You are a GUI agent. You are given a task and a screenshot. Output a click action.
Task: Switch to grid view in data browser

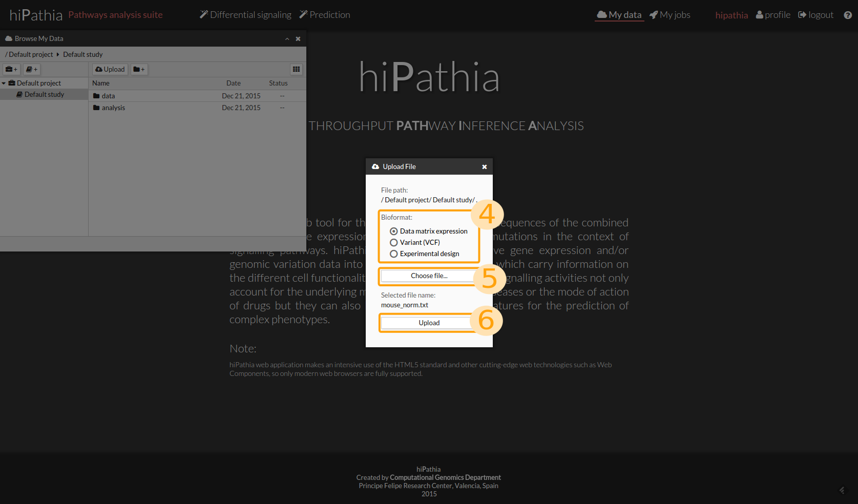[x=296, y=69]
